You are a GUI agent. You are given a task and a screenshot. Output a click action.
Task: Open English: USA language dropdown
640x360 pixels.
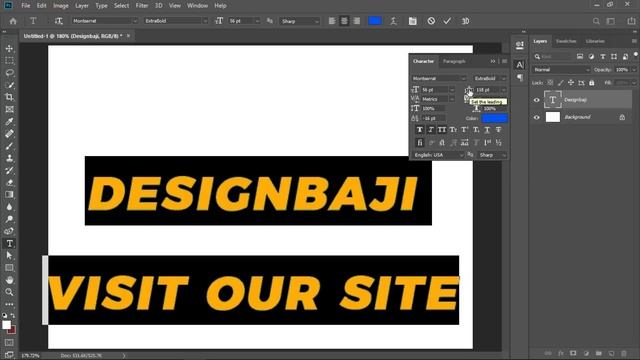[438, 155]
